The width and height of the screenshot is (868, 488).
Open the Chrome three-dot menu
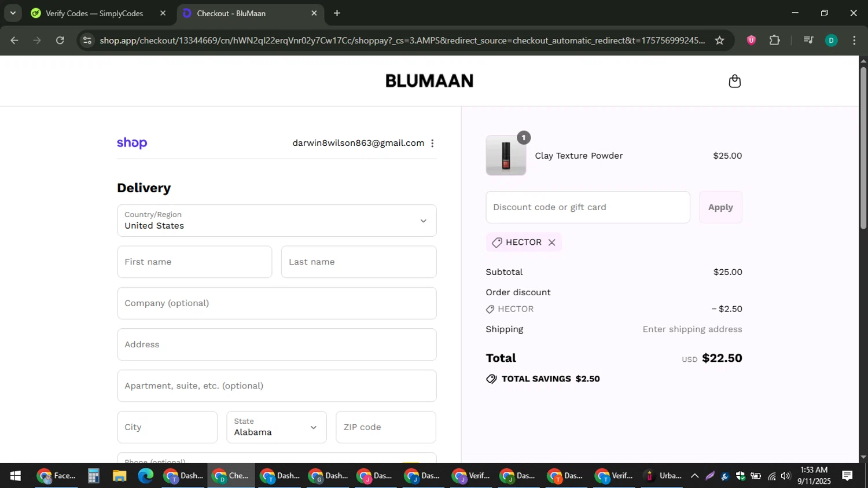pos(854,41)
